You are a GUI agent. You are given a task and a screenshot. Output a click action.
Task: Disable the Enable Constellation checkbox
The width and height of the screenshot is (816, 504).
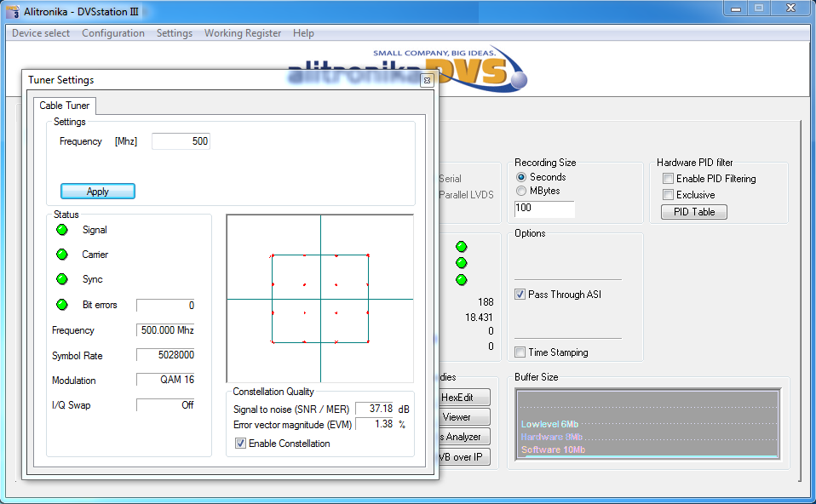[x=241, y=444]
